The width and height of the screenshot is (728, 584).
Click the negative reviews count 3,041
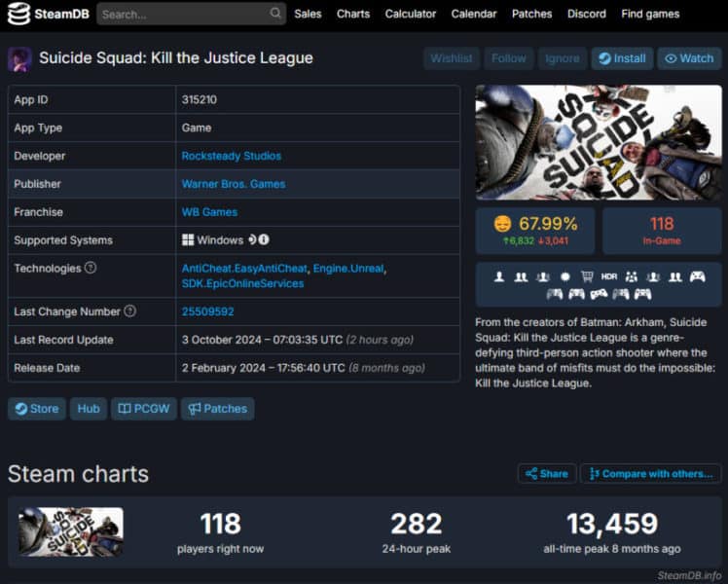pyautogui.click(x=553, y=241)
